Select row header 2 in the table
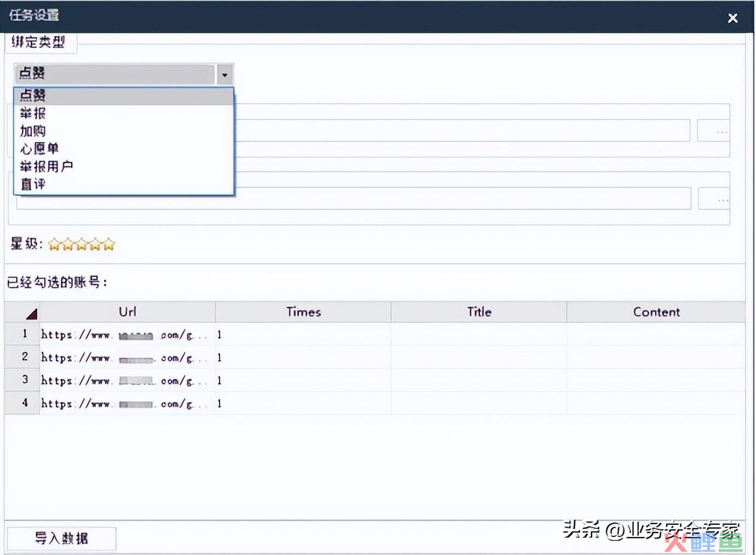The image size is (756, 555). (x=22, y=357)
